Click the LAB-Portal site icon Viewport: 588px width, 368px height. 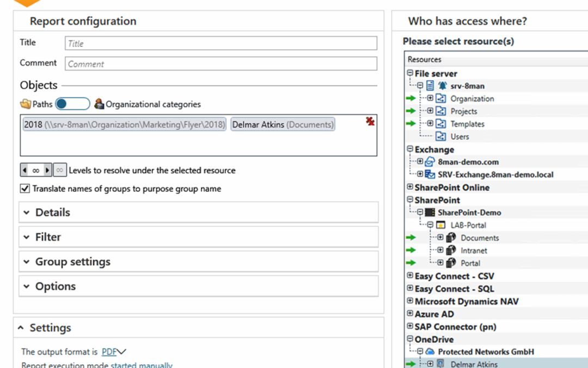[x=441, y=225]
